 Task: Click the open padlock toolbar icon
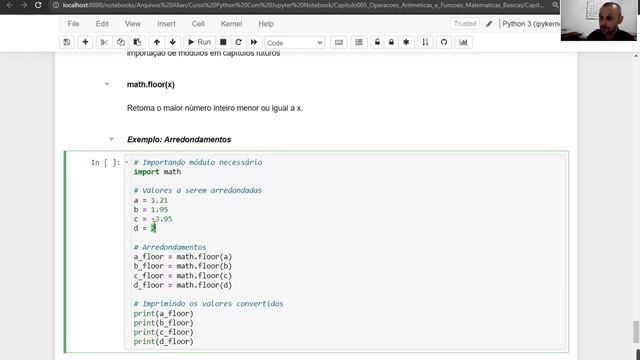(377, 42)
